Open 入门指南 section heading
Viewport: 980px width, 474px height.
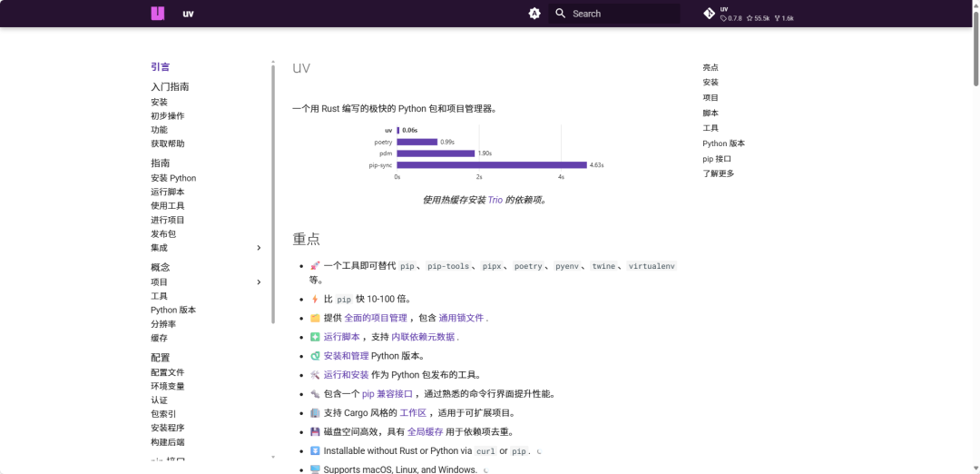pos(170,87)
